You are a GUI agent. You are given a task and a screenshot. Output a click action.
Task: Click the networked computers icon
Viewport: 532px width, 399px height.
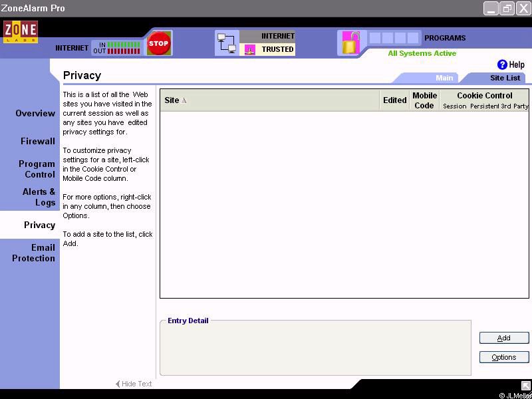[227, 43]
